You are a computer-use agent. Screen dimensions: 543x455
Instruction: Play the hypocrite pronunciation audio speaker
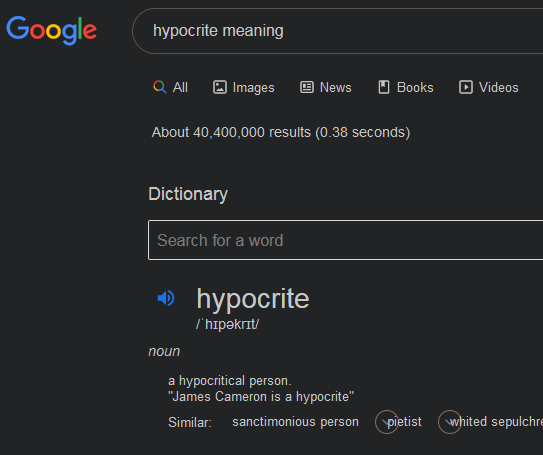tap(166, 298)
